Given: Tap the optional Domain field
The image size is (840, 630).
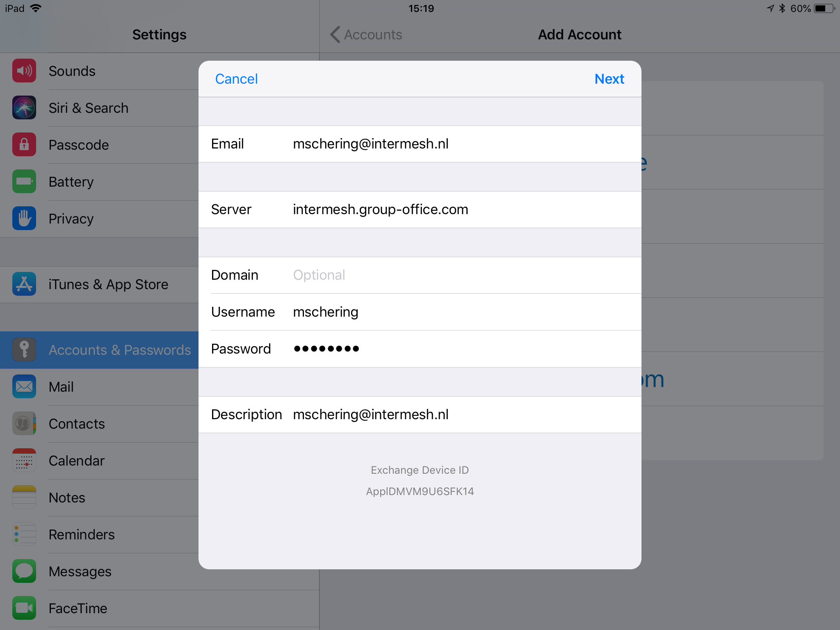Looking at the screenshot, I should pos(420,275).
